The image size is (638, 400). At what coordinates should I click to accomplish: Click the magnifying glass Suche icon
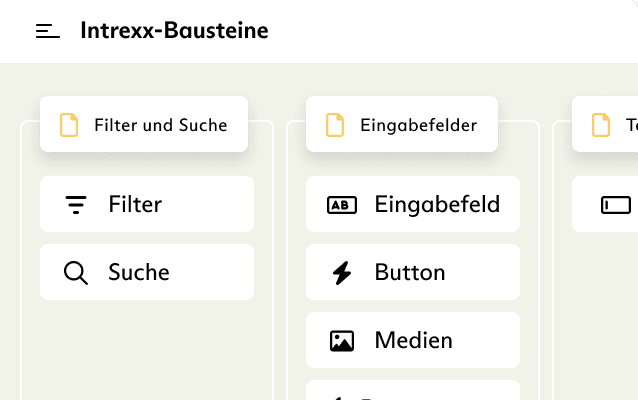point(76,273)
